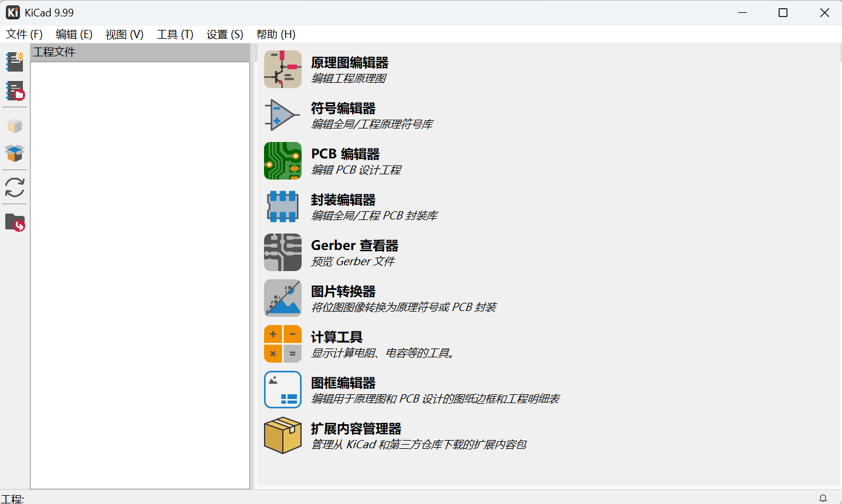Open the 帮助 (H) menu
842x504 pixels.
[x=276, y=35]
